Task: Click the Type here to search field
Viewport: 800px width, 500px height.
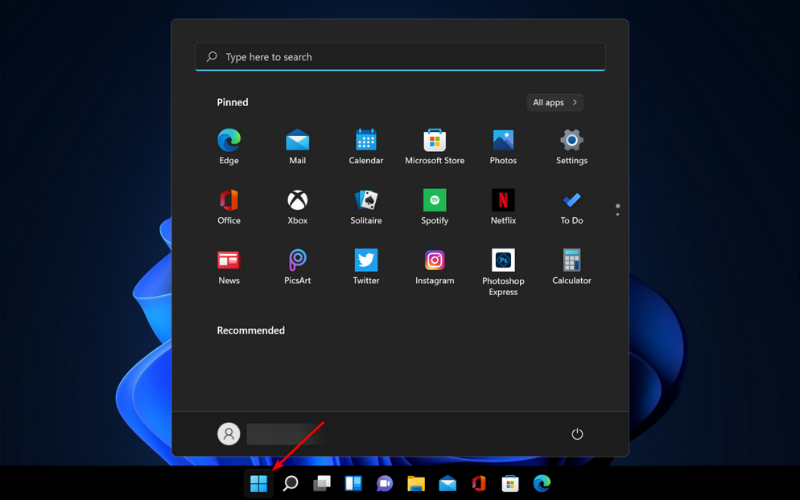Action: point(400,57)
